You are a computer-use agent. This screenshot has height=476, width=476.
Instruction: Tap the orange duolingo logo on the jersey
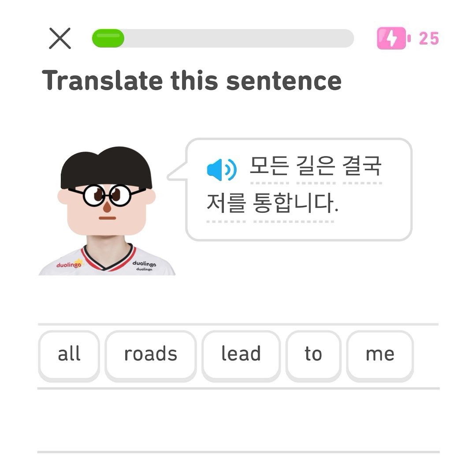coord(69,264)
